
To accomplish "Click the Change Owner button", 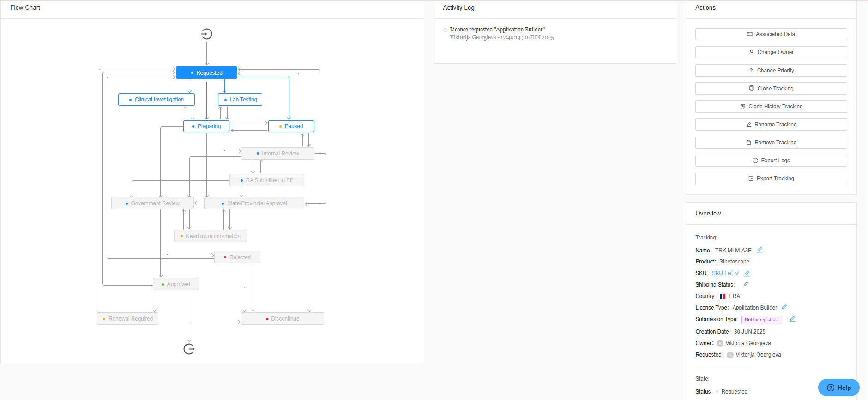I will [x=771, y=52].
